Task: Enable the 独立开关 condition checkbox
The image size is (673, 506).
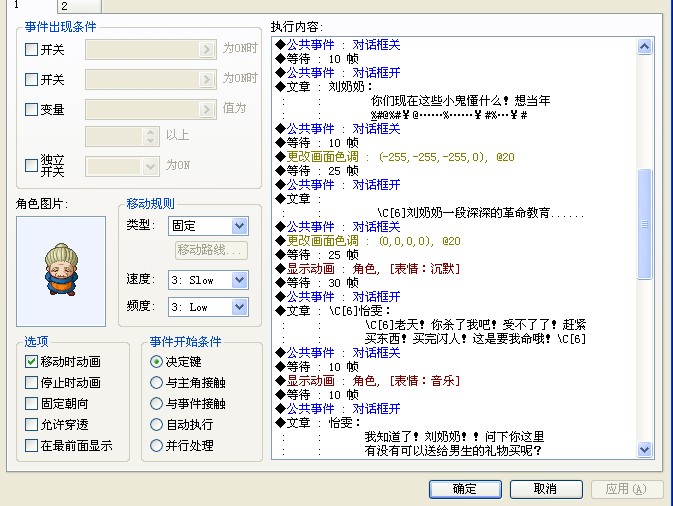Action: click(31, 165)
